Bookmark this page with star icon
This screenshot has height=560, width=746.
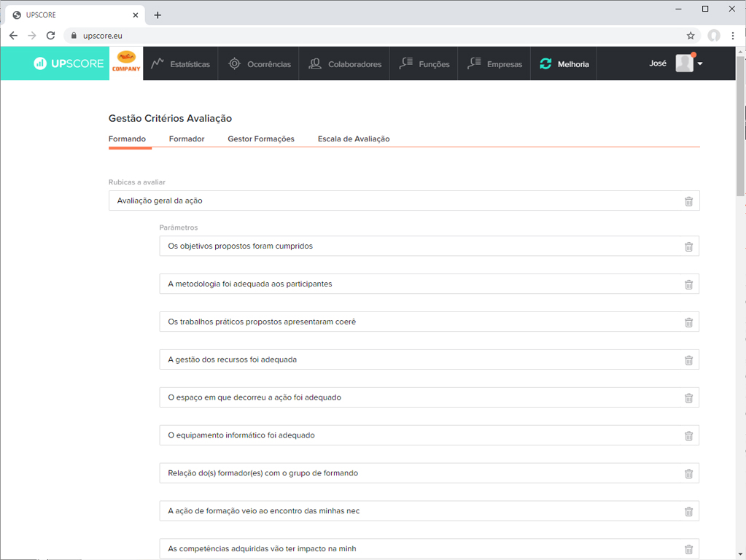(x=691, y=36)
